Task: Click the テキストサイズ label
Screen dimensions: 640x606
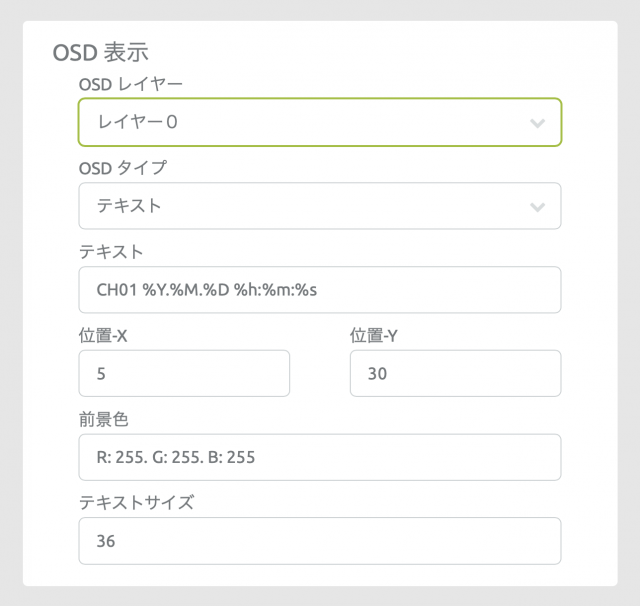Action: pyautogui.click(x=136, y=503)
